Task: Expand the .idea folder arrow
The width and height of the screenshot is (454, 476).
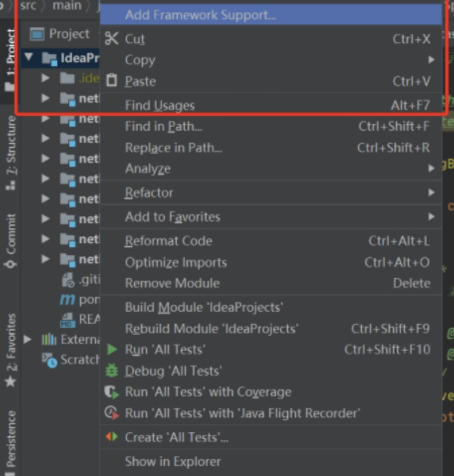Action: [x=46, y=78]
